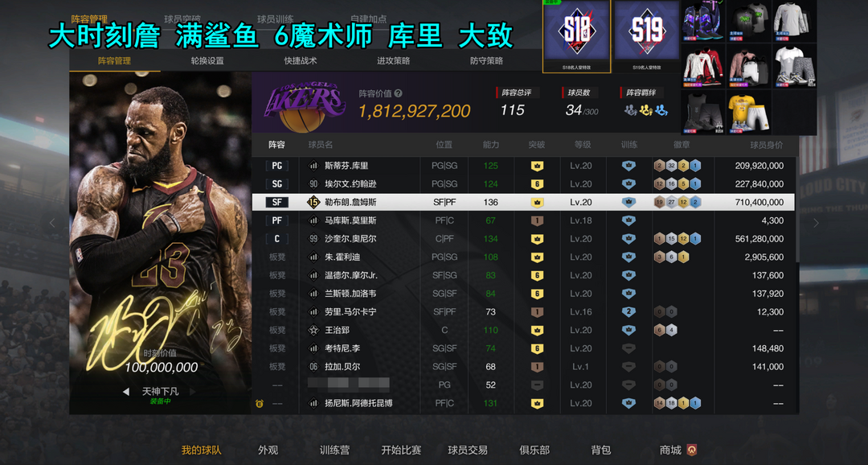The width and height of the screenshot is (868, 465).
Task: Click the gold 12 badge in 沙奎尔.奥尼尔 row
Action: [x=684, y=239]
